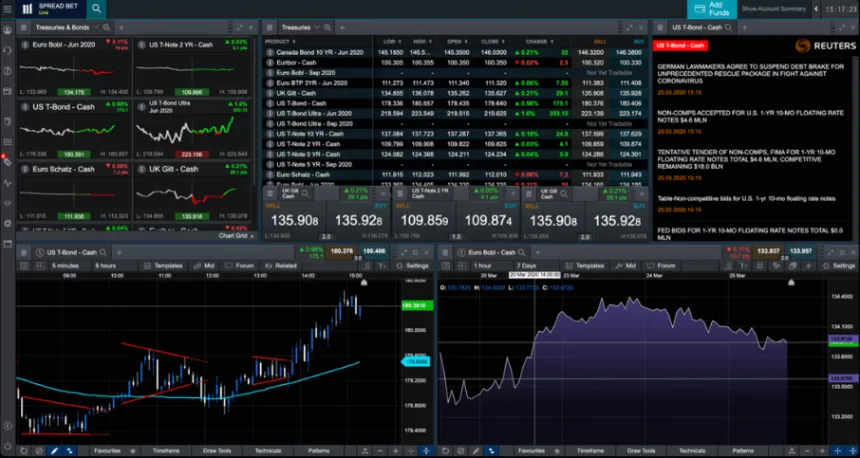Sort the table by CHANGE column
Screen dimensions: 860x458
pyautogui.click(x=539, y=42)
